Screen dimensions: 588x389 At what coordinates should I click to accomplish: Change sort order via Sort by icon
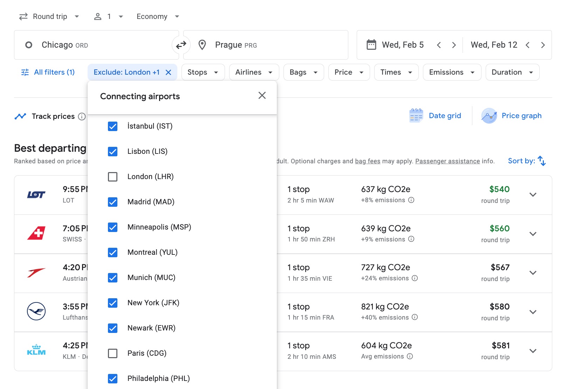pyautogui.click(x=541, y=161)
